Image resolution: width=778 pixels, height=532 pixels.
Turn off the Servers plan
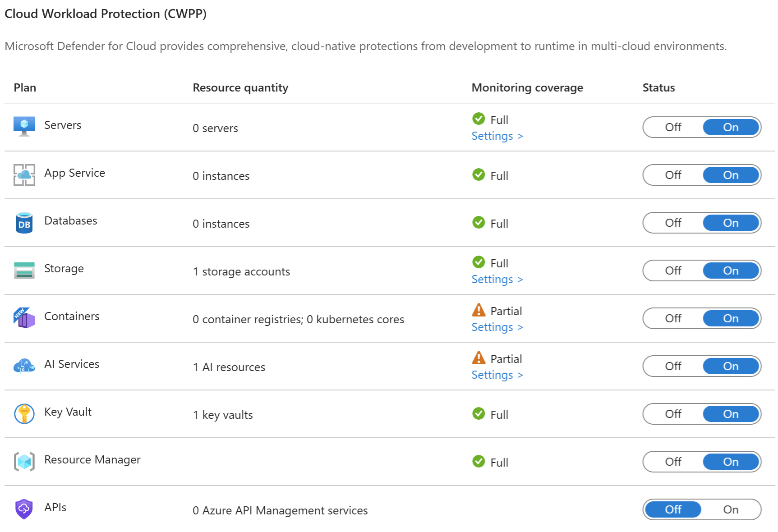coord(673,127)
